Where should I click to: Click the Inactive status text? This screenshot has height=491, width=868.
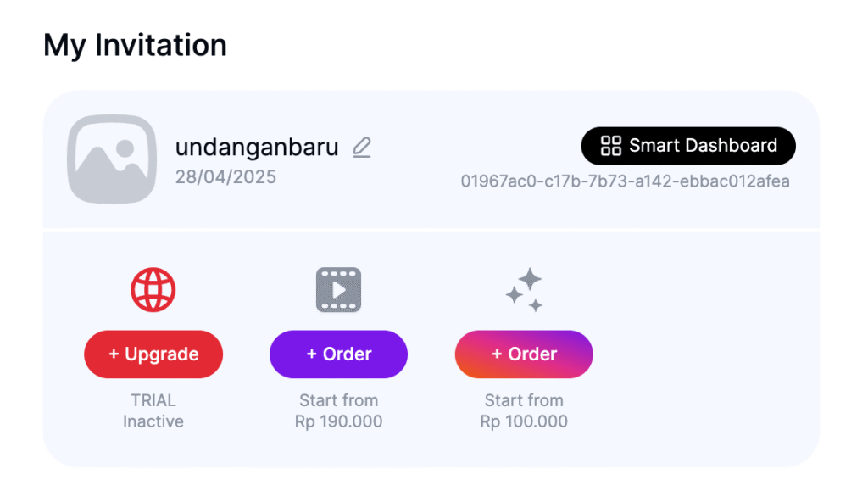[153, 421]
